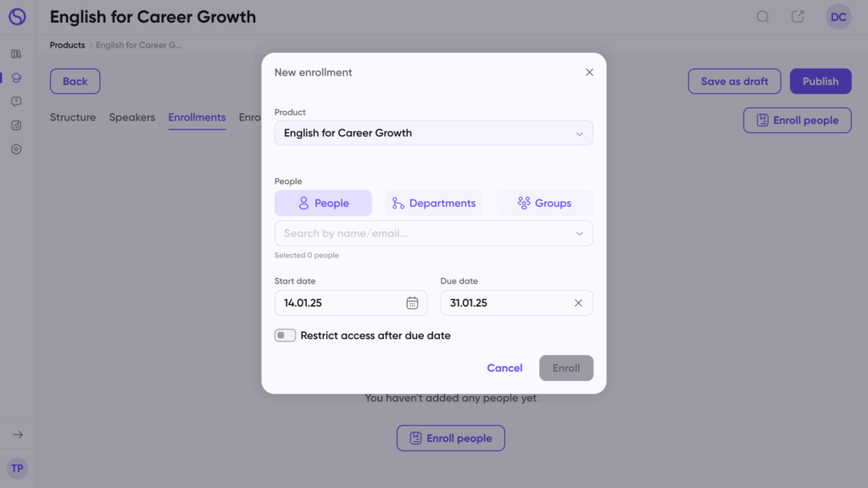This screenshot has width=868, height=488.
Task: Select the People segment option
Action: click(x=323, y=203)
